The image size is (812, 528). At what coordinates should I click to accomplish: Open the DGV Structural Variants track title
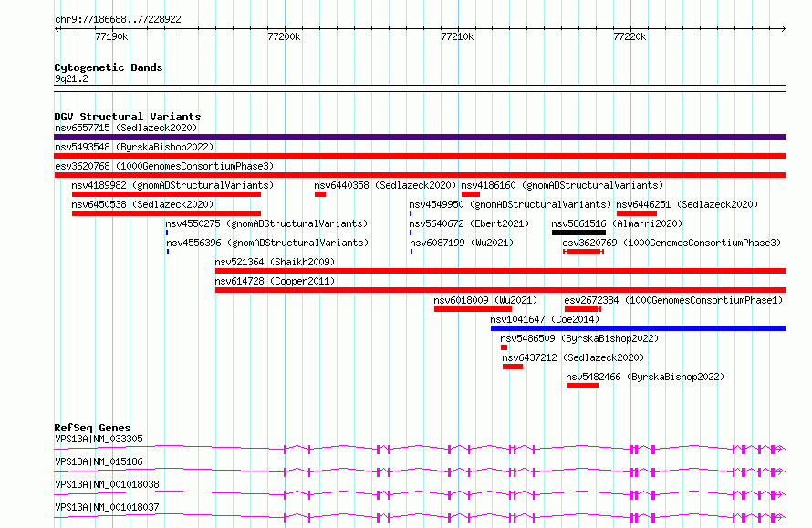(127, 117)
